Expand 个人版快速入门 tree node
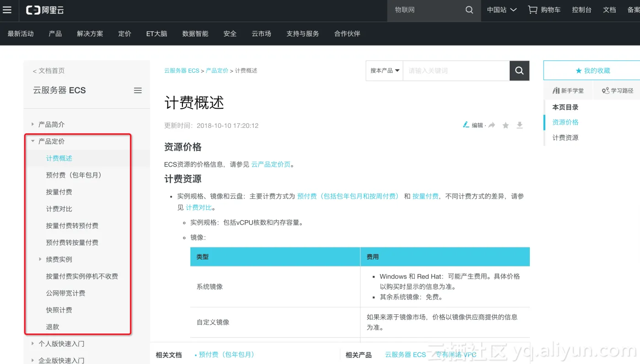Viewport: 640px width, 364px height. tap(32, 343)
